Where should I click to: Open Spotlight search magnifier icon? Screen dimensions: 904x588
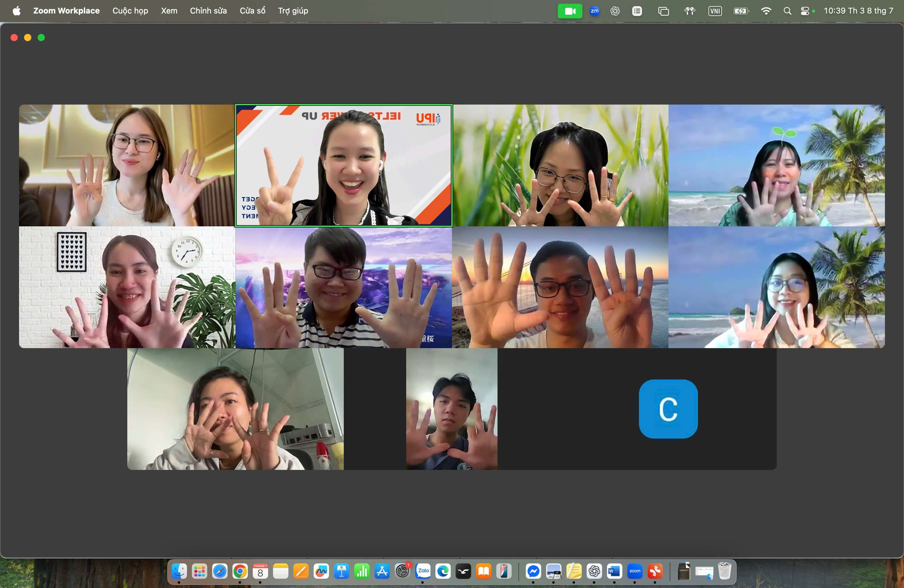[x=787, y=11]
